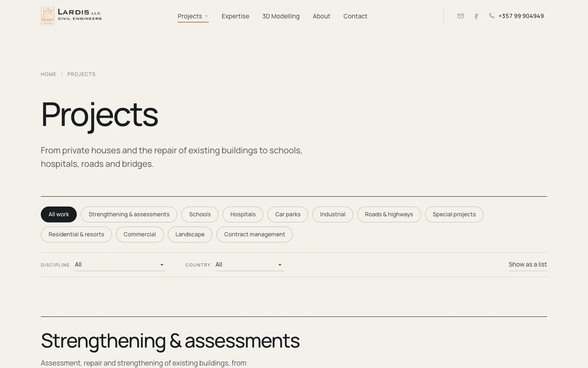Screen dimensions: 588x368
Task: Click the text 'Assessment, repair and strengthening'
Action: (144, 363)
